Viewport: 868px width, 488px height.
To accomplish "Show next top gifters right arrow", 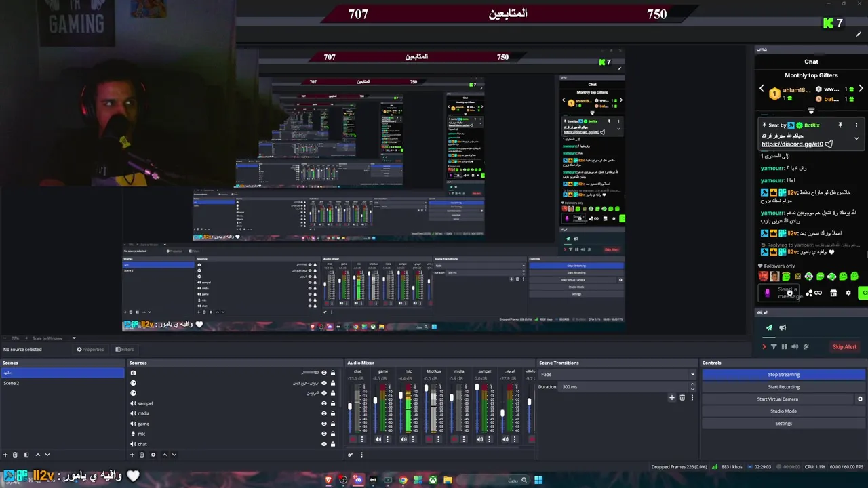I will [861, 89].
